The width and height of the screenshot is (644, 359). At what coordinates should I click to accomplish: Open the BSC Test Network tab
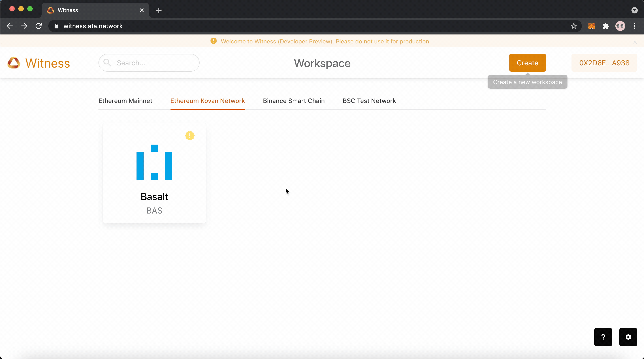[x=369, y=101]
